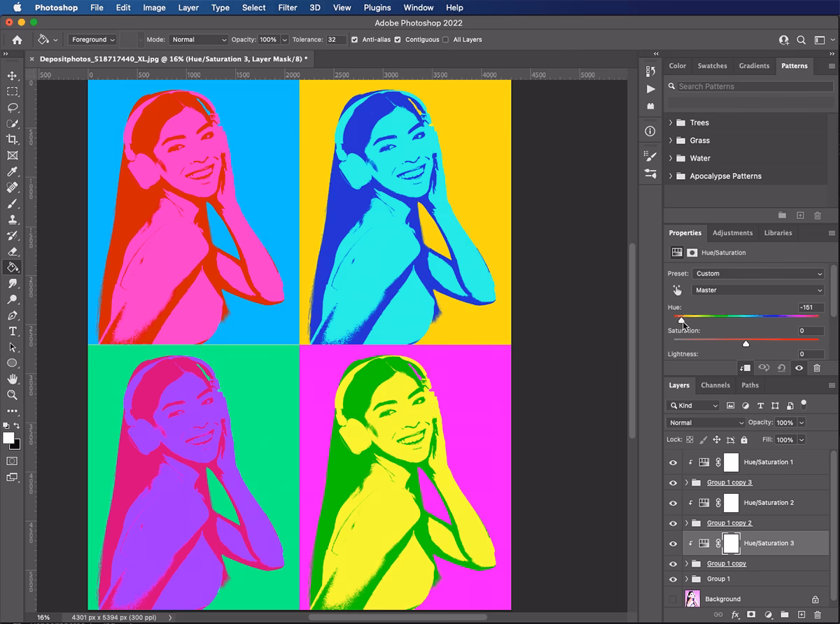This screenshot has height=624, width=840.
Task: Open the Adjustments panel tab
Action: [733, 233]
